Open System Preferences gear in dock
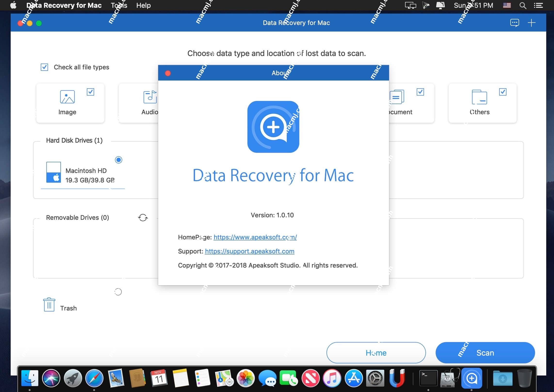 [375, 378]
